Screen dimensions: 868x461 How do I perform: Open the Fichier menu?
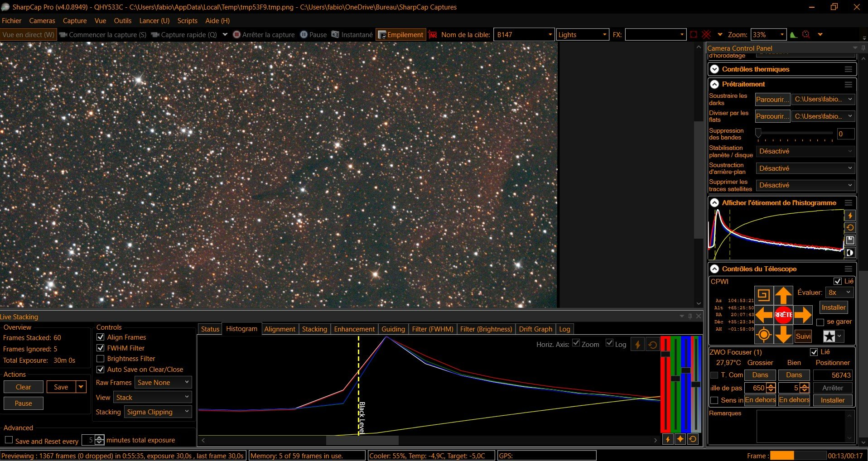click(12, 21)
